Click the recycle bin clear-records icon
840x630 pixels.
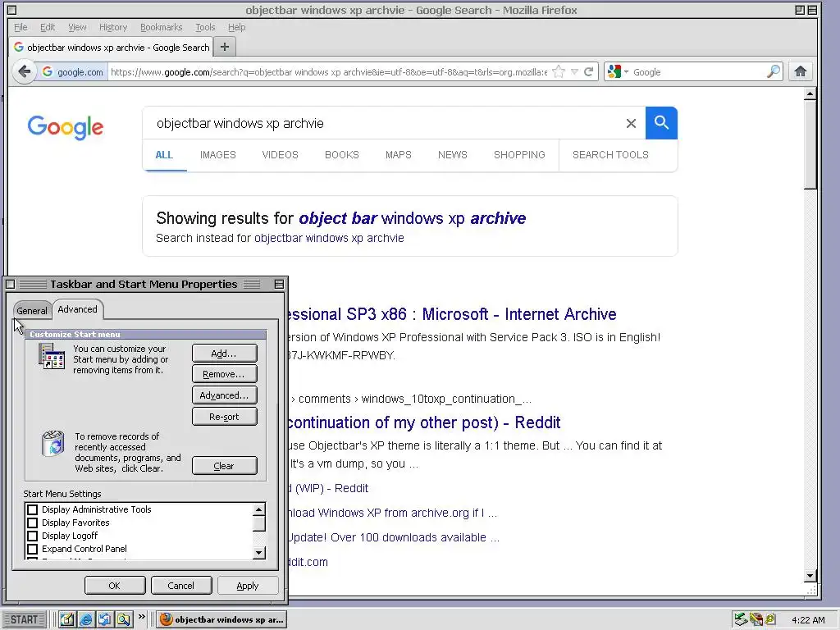tap(53, 443)
